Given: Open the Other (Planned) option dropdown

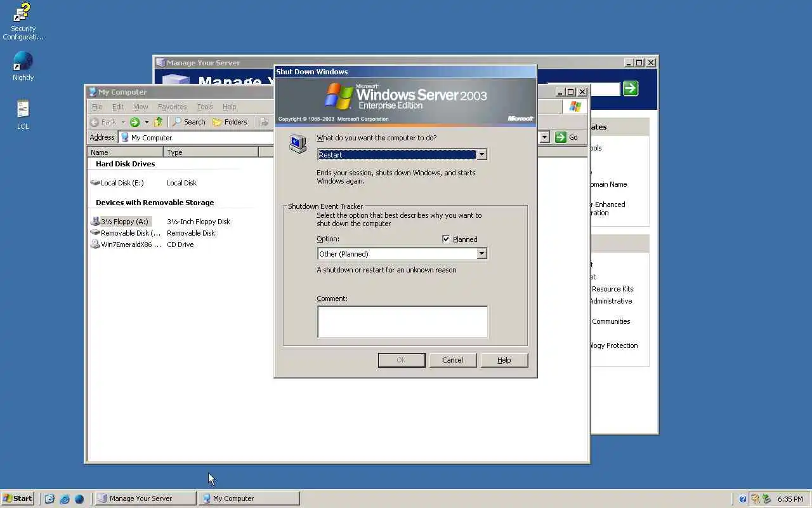Looking at the screenshot, I should (x=481, y=253).
